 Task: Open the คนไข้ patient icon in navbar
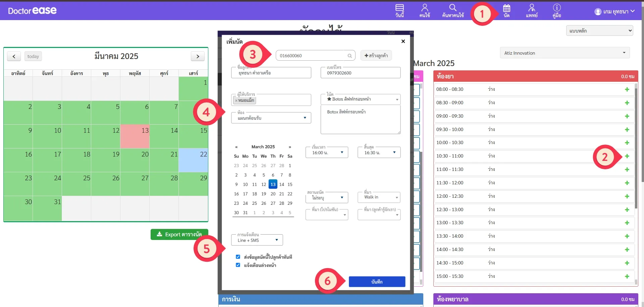[425, 10]
